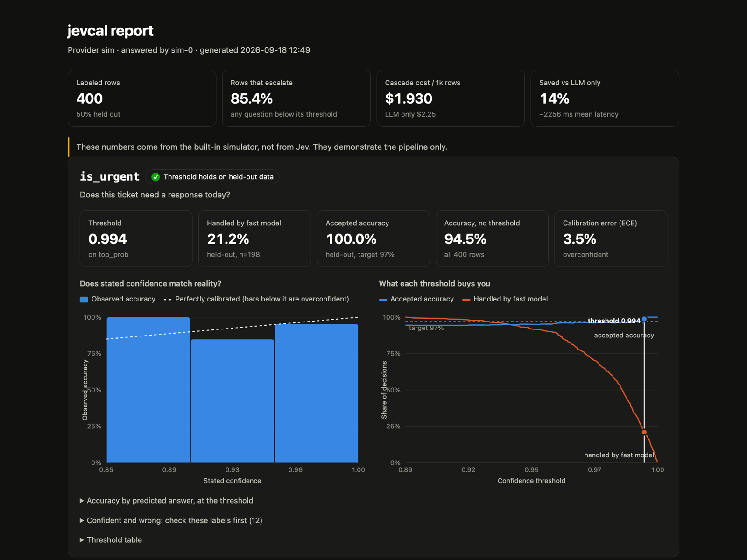Viewport: 747px width, 560px height.
Task: Click the Handled by fast model 21.2% value
Action: pyautogui.click(x=228, y=239)
